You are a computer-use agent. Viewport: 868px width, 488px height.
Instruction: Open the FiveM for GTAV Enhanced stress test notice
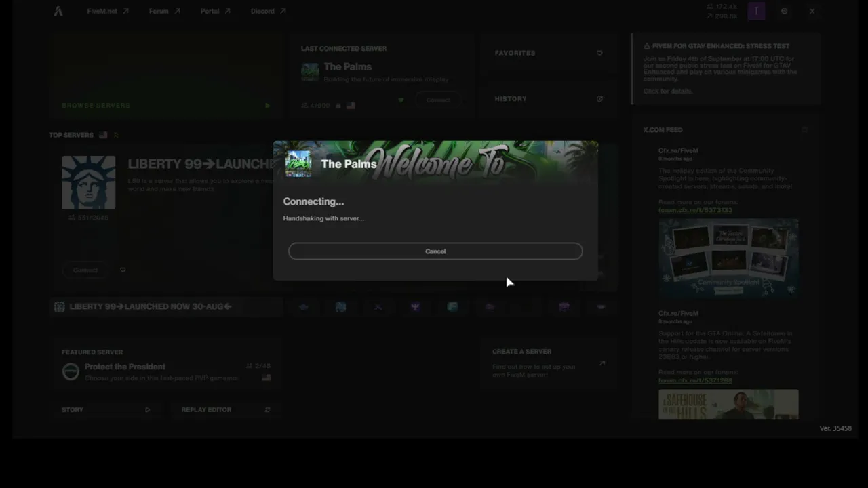(726, 68)
